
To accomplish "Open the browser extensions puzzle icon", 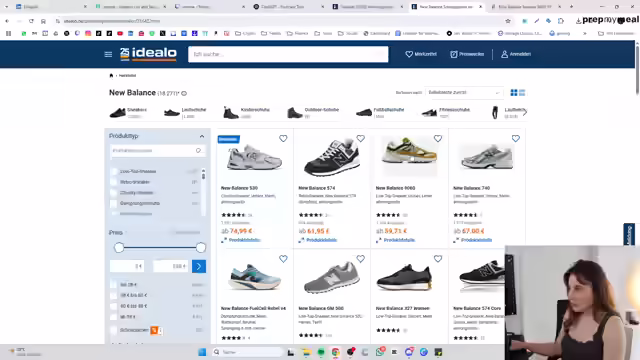I will tap(561, 21).
